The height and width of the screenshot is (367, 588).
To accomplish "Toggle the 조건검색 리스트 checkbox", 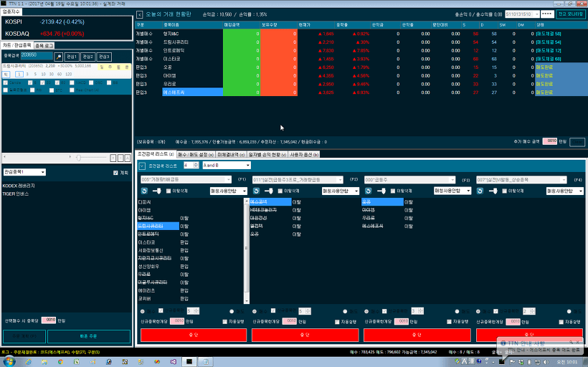I will 142,166.
